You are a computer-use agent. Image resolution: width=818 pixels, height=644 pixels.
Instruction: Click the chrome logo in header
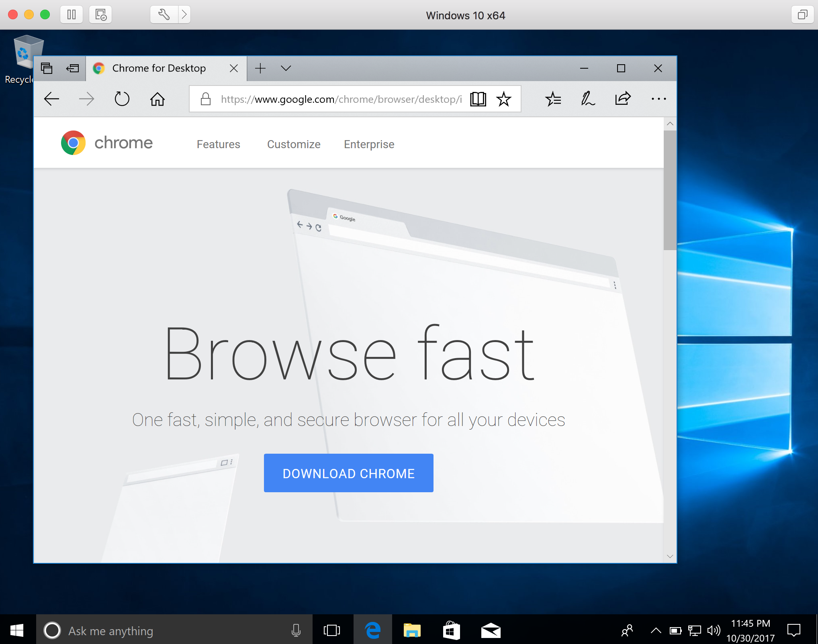coord(106,143)
